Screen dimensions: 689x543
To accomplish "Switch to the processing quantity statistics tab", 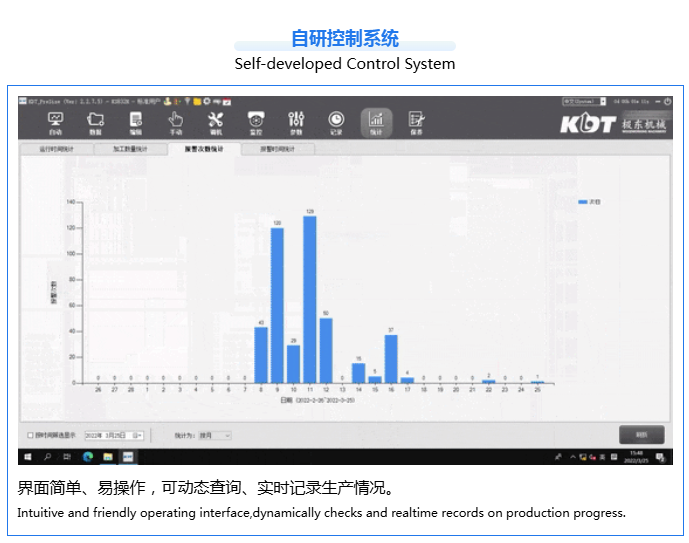I will tap(129, 149).
